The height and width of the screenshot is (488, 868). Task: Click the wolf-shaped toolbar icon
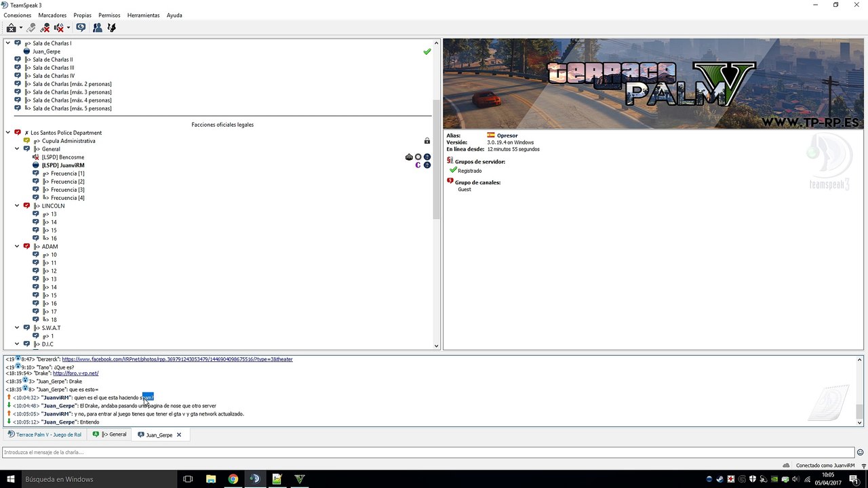pyautogui.click(x=112, y=28)
